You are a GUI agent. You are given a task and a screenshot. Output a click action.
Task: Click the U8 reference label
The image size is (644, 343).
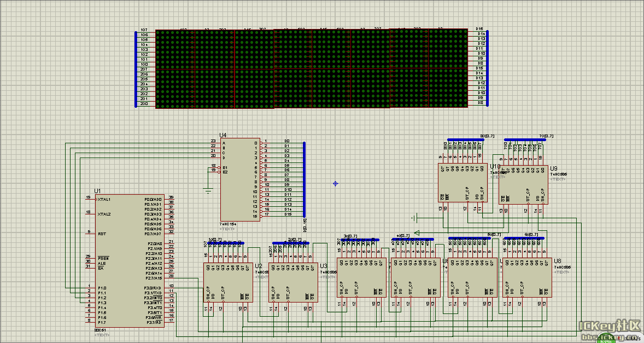(557, 261)
